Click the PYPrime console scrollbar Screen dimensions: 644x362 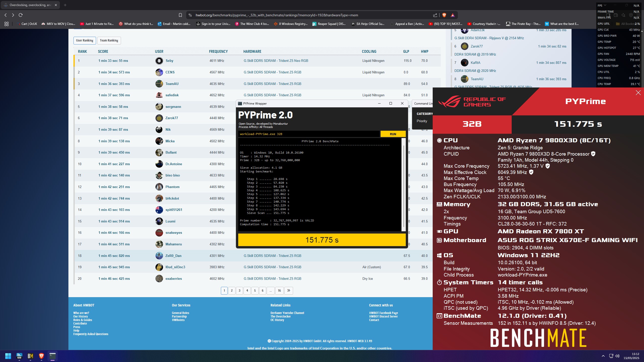[x=404, y=186]
